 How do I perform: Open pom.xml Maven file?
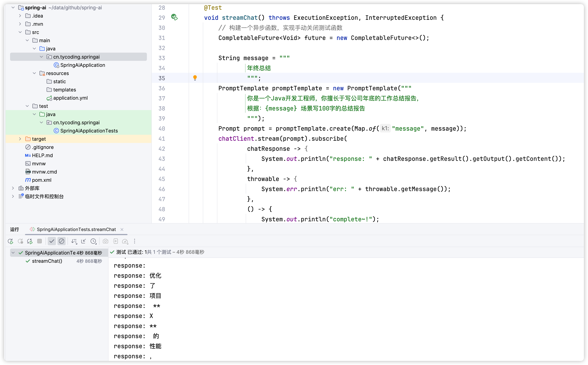[42, 180]
